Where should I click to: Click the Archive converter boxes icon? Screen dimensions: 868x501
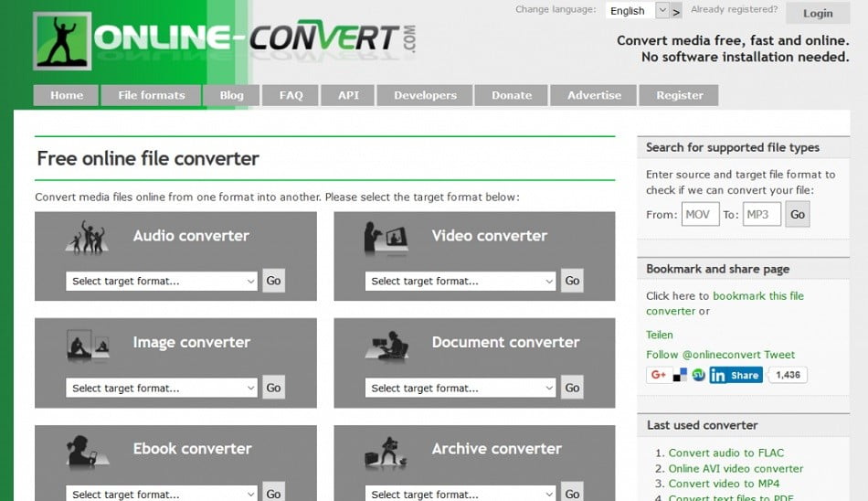coord(386,452)
